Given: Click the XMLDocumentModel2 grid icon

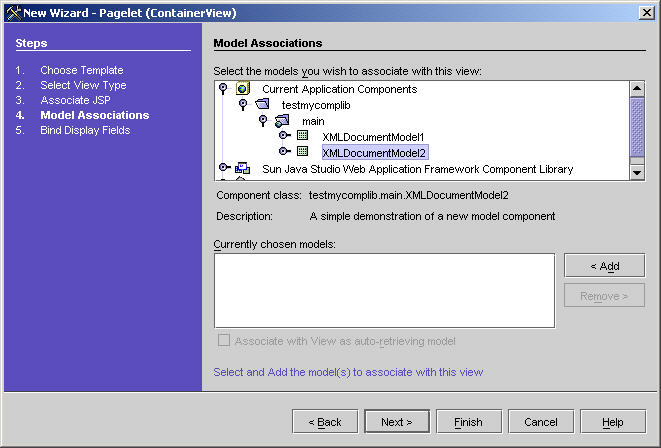Looking at the screenshot, I should click(x=302, y=151).
